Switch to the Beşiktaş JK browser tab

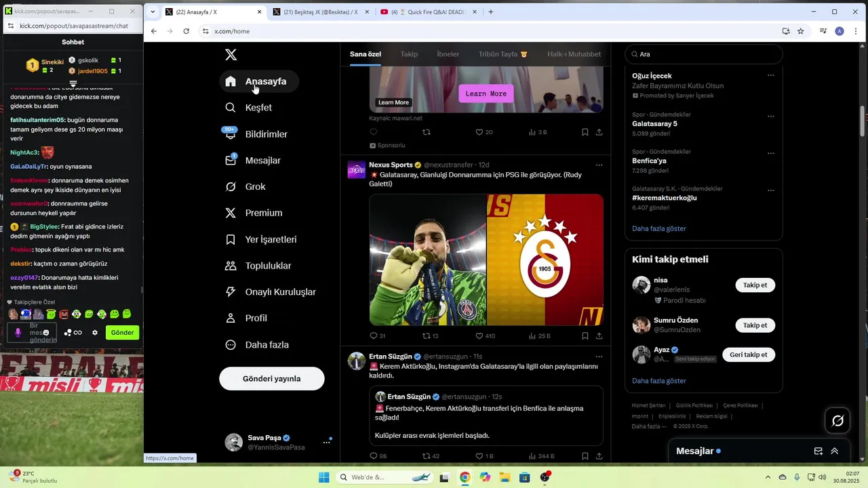coord(320,12)
